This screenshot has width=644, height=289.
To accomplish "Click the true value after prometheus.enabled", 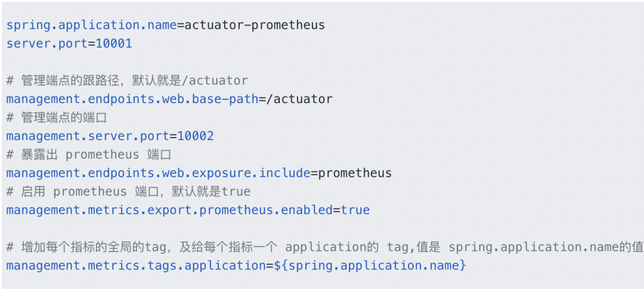I will click(355, 210).
